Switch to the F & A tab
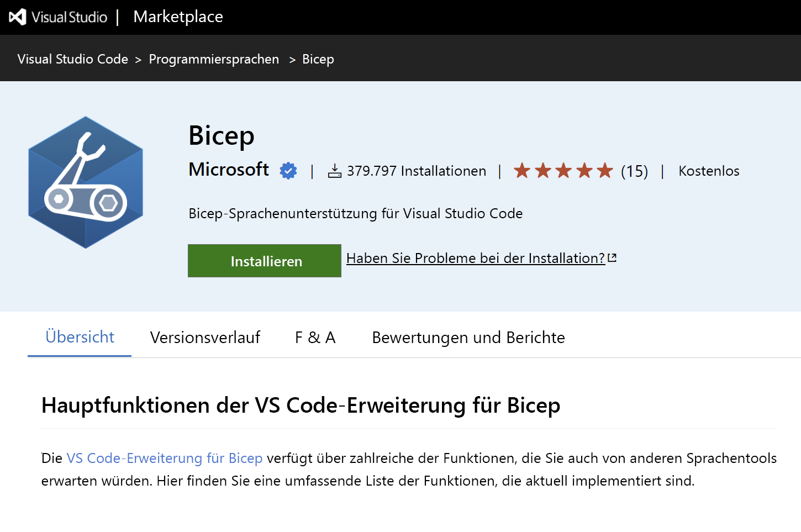This screenshot has height=532, width=801. [x=315, y=337]
